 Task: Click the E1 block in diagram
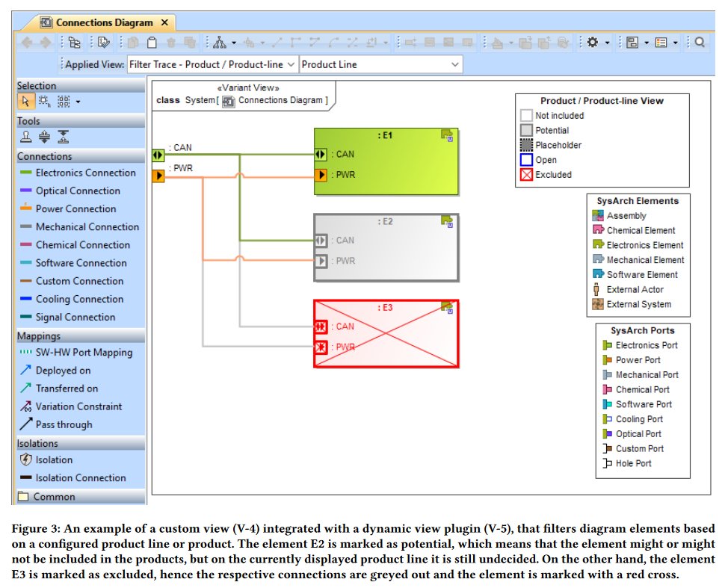click(386, 161)
